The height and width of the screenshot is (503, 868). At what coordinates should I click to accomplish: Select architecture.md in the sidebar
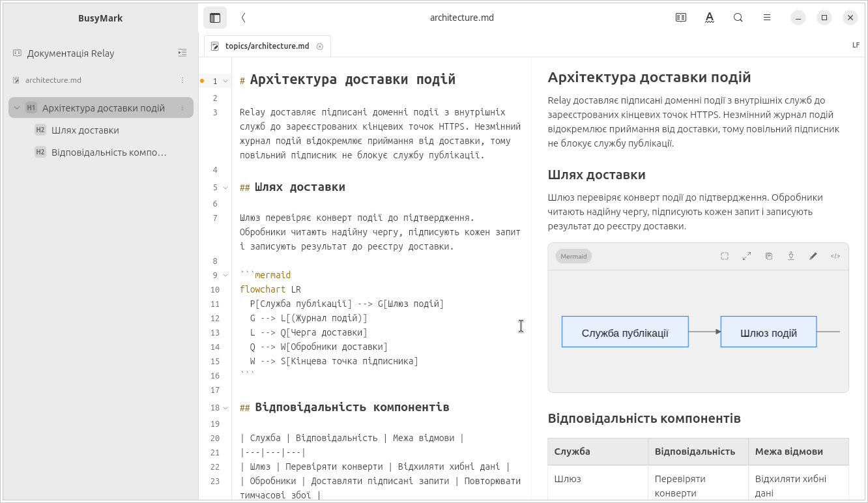[53, 80]
